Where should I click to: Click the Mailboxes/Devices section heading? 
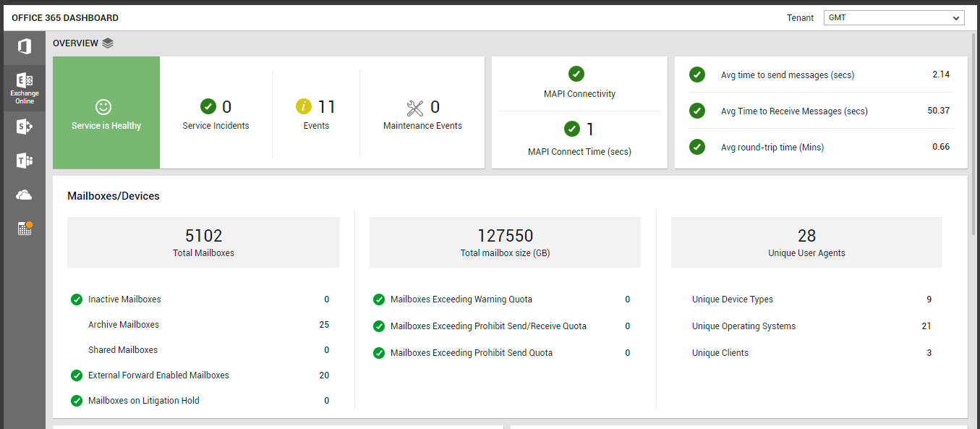[114, 196]
